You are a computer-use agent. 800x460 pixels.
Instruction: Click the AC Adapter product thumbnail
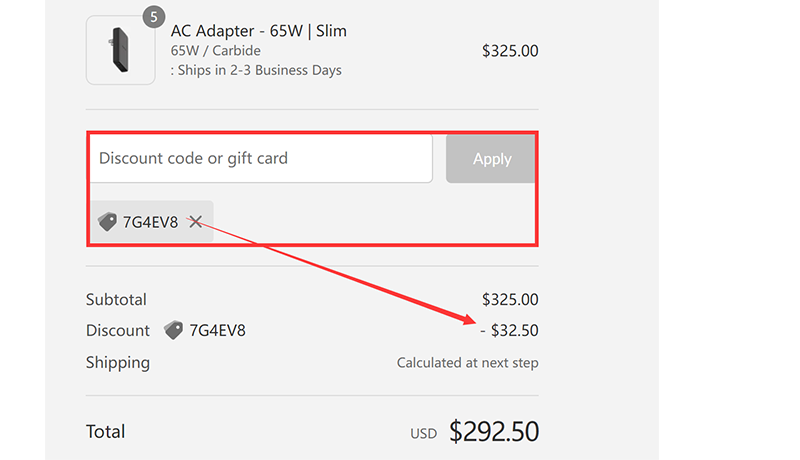pyautogui.click(x=120, y=50)
